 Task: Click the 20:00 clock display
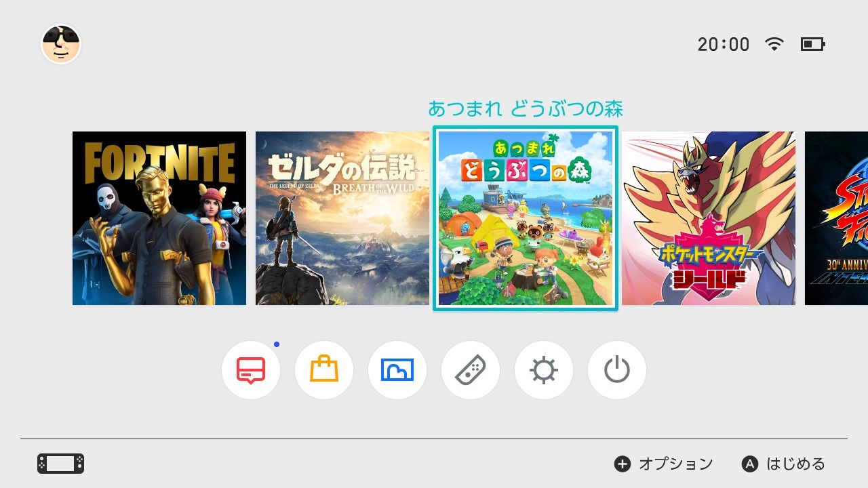[x=724, y=45]
